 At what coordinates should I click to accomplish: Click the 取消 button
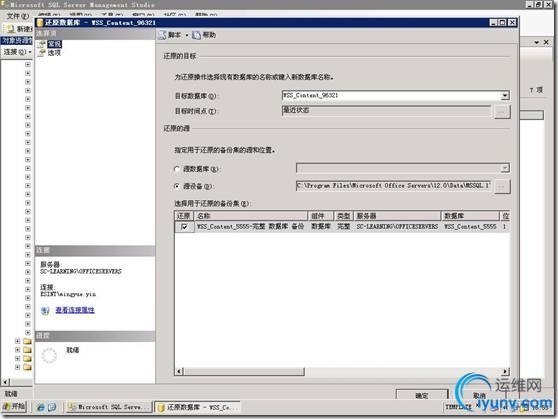pyautogui.click(x=479, y=395)
